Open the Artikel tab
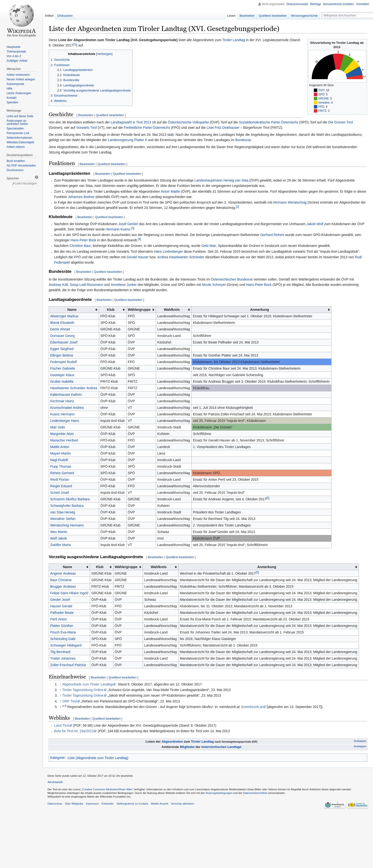 coord(49,15)
